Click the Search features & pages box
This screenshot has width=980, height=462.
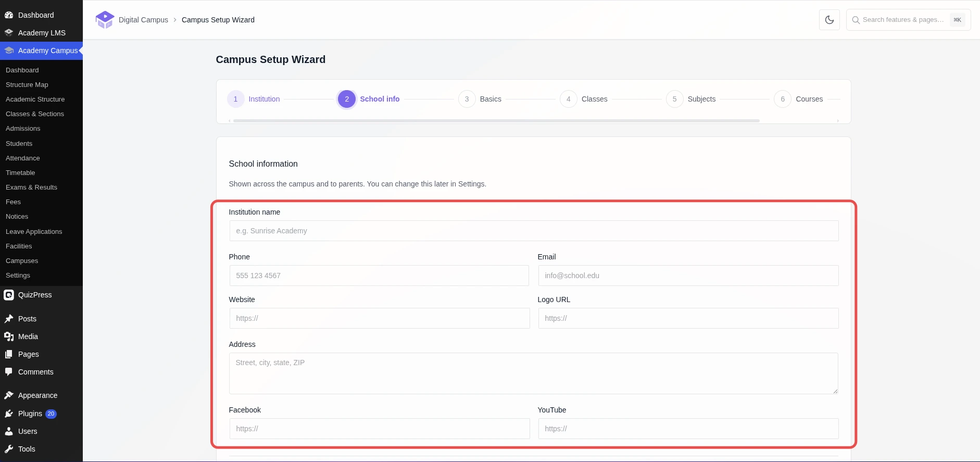(908, 20)
